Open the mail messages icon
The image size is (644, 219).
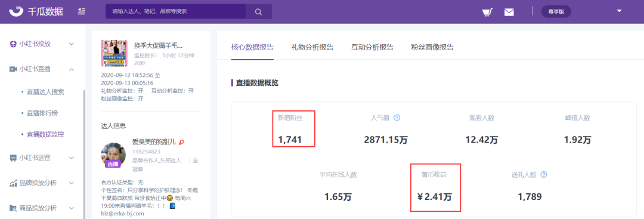[509, 12]
